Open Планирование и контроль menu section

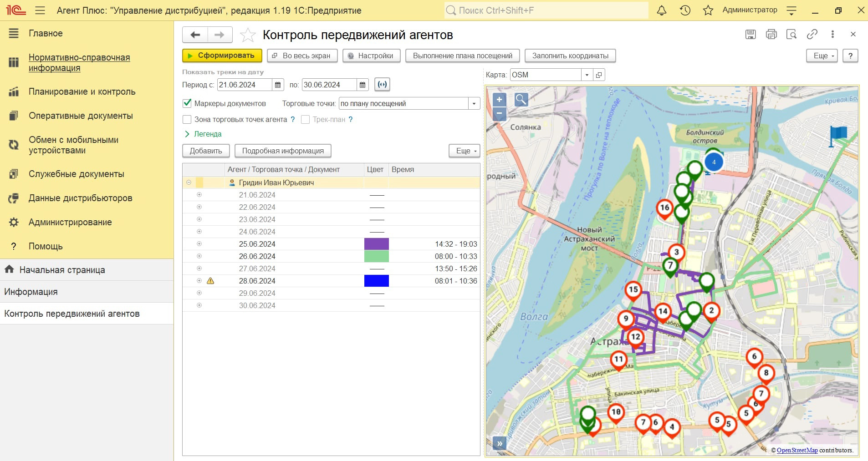[x=82, y=91]
